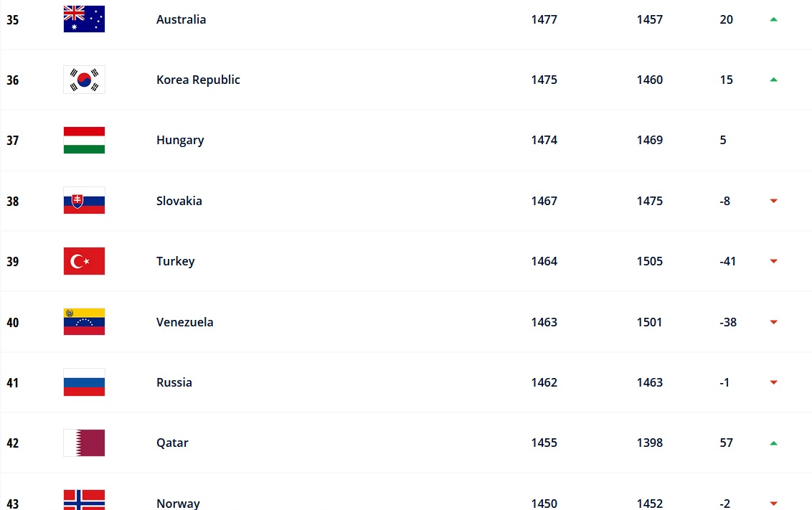812x510 pixels.
Task: Click green up arrow in Qatar row
Action: point(773,443)
